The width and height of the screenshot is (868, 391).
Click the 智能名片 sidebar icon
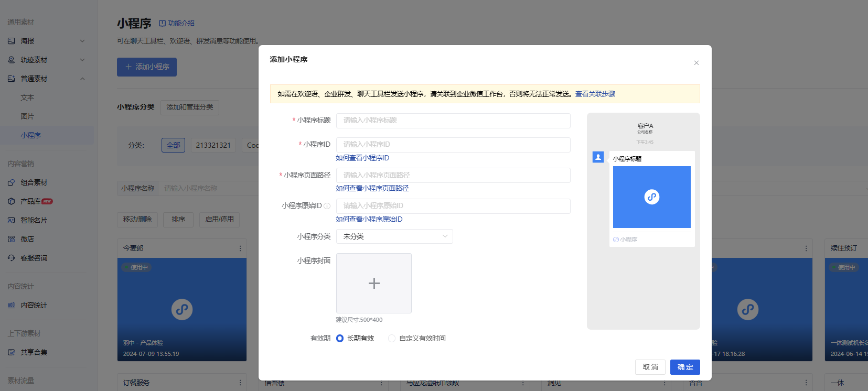(x=12, y=220)
